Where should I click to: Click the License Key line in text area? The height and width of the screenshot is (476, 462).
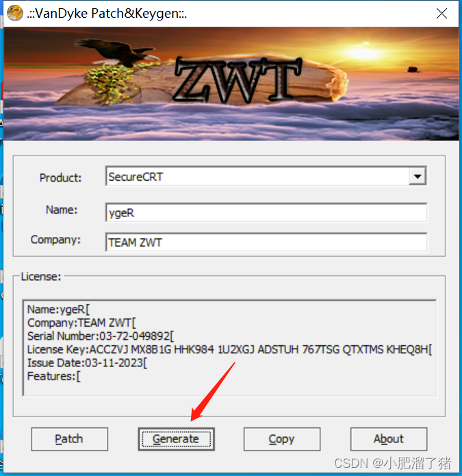230,349
